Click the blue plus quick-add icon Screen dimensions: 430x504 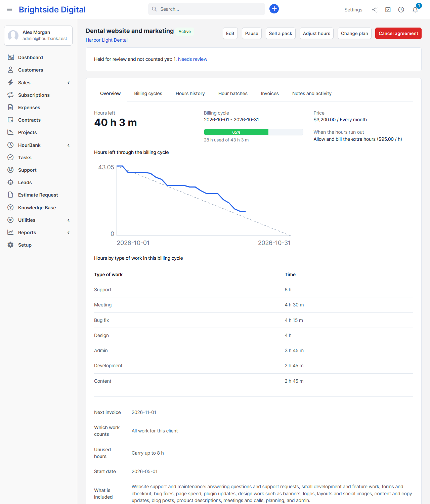pyautogui.click(x=274, y=9)
